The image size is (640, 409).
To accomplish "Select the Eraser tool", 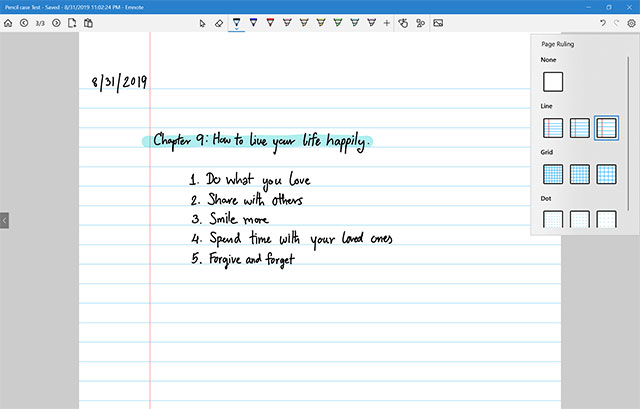I will click(219, 22).
